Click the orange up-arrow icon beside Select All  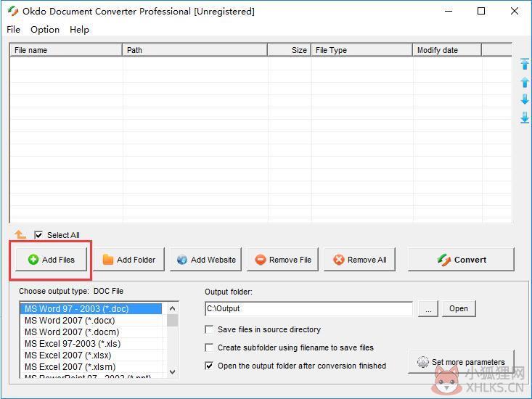click(x=20, y=234)
